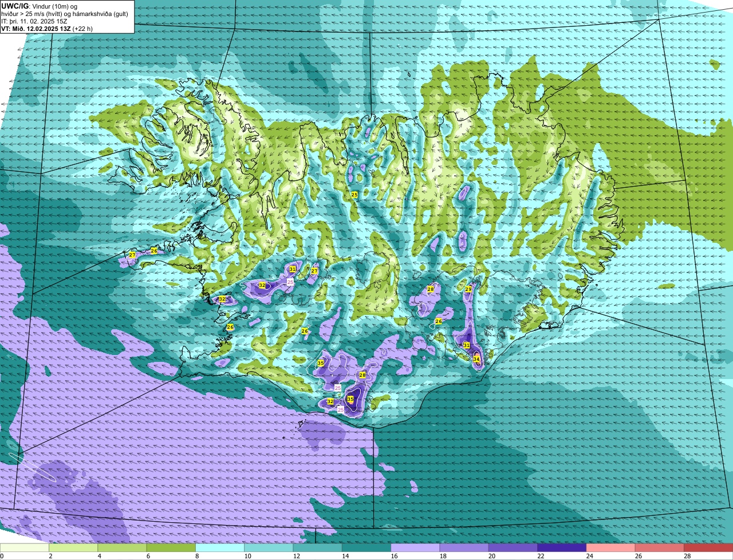Click the 4–6 m/s green legend swatch
The width and height of the screenshot is (733, 560).
(122, 547)
